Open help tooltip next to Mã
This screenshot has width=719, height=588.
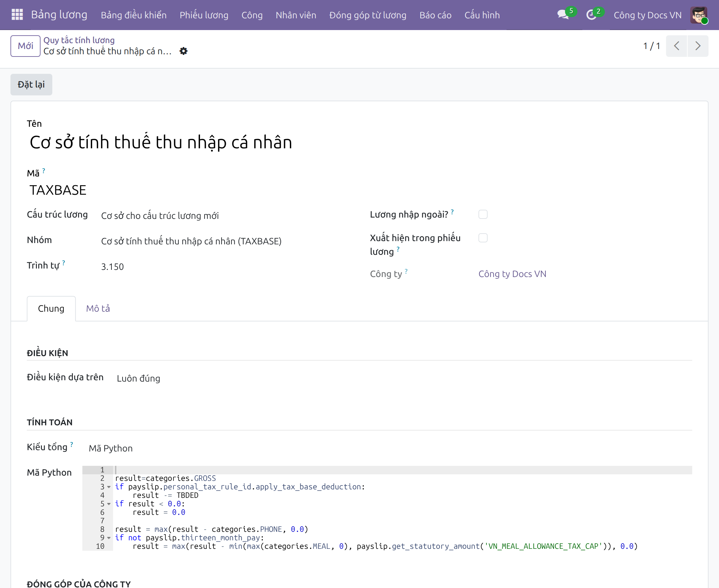click(x=44, y=171)
